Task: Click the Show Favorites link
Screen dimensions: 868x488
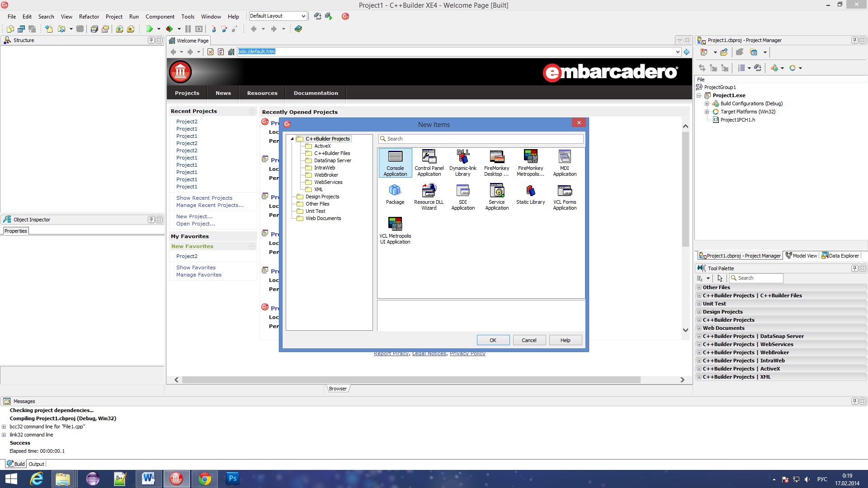Action: click(196, 268)
